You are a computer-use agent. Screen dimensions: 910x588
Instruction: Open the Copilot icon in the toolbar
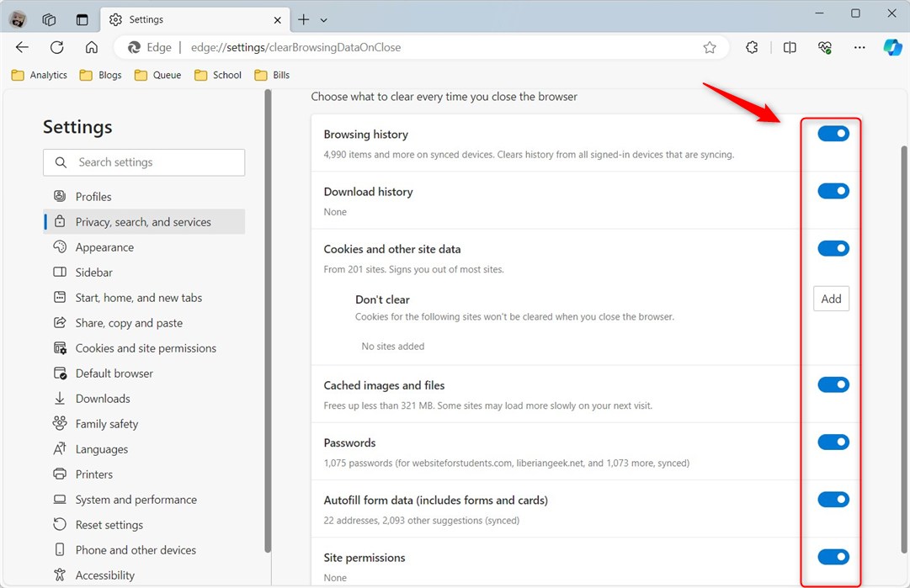pos(892,47)
